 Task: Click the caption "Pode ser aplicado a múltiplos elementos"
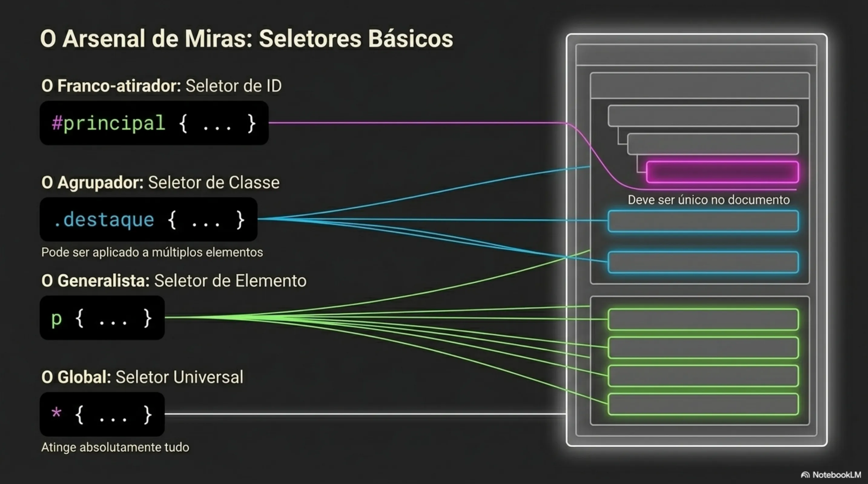pyautogui.click(x=152, y=252)
